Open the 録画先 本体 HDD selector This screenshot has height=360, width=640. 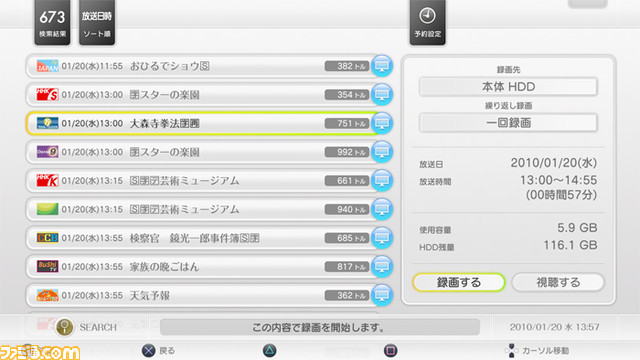point(508,87)
